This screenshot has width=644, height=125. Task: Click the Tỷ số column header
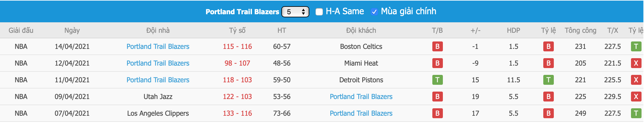point(237,30)
